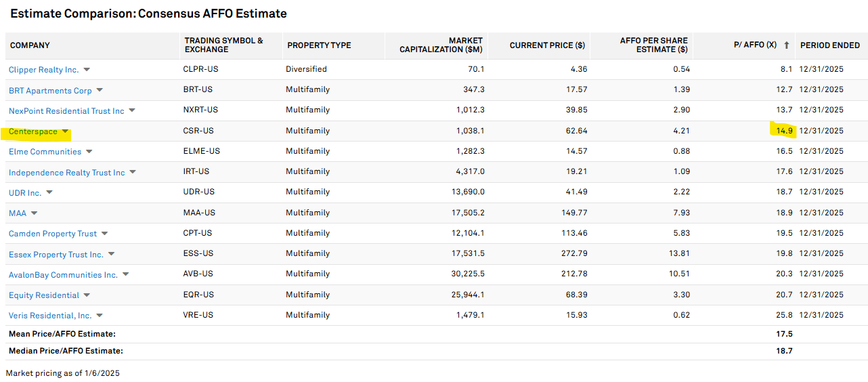Expand dropdown next to Essex Property Trust
This screenshot has height=382, width=868.
[x=111, y=255]
